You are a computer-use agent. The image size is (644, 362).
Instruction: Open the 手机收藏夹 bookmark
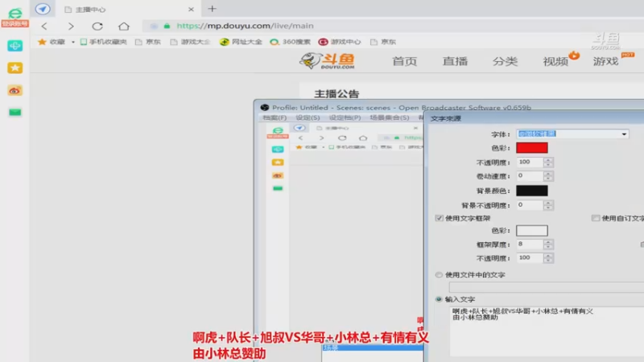pyautogui.click(x=104, y=42)
